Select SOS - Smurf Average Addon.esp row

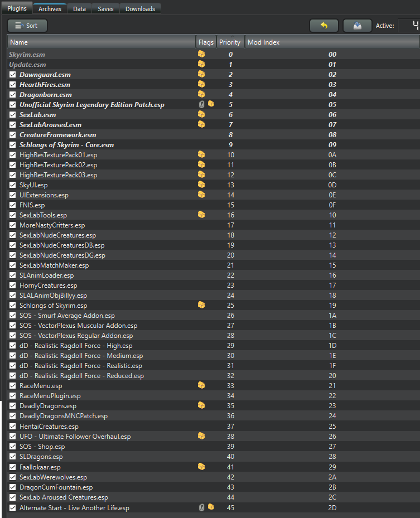tap(214, 316)
